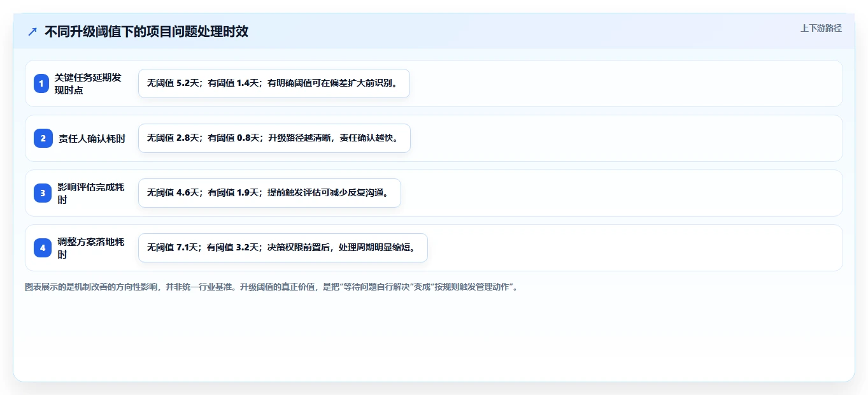This screenshot has height=395, width=868.
Task: Open the box stating 无阈值 2.8天
Action: 274,138
